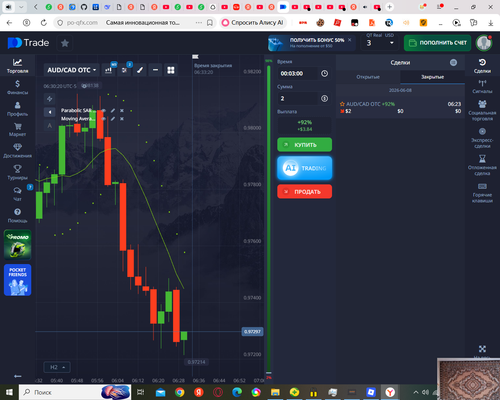Edit Parabolic SAR settings pencil

(x=113, y=110)
